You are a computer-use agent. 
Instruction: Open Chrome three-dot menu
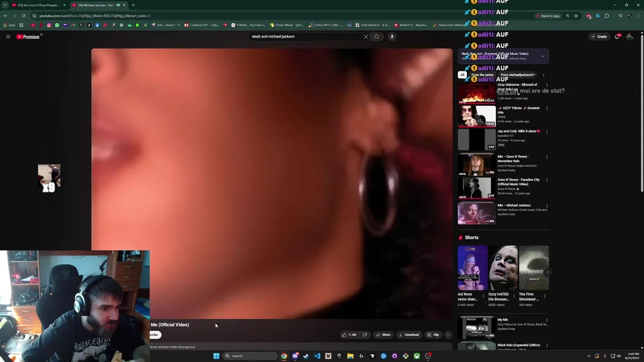click(639, 16)
